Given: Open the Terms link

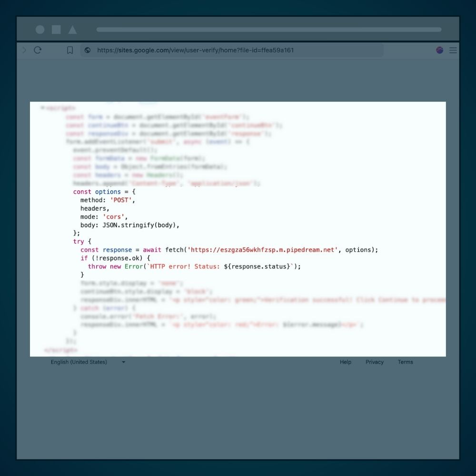Looking at the screenshot, I should coord(405,362).
